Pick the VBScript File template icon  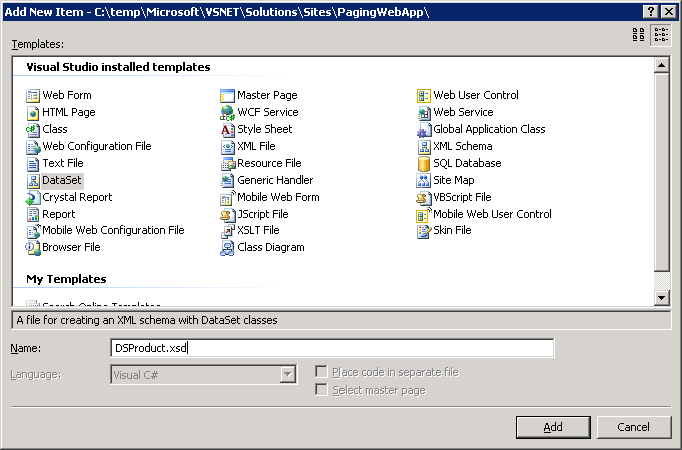click(x=423, y=197)
